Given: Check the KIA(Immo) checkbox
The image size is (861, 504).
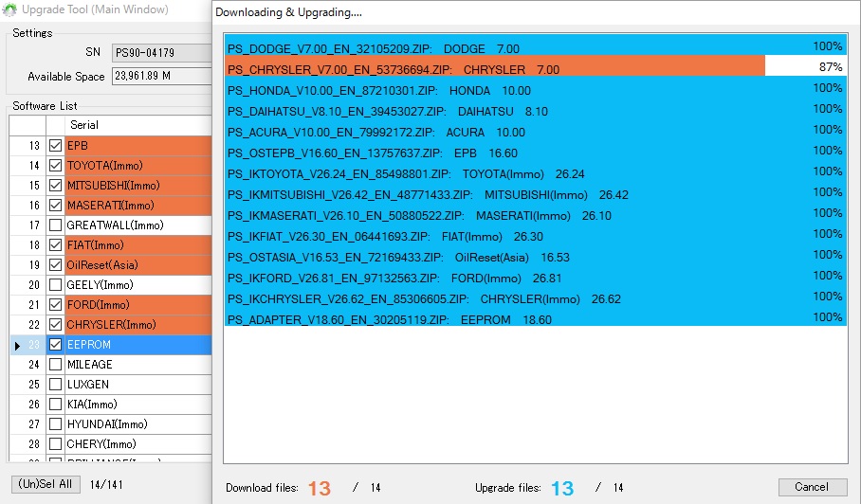Looking at the screenshot, I should pos(55,405).
